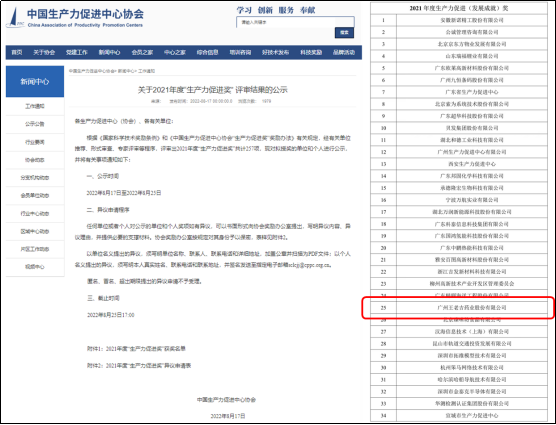Image resolution: width=556 pixels, height=425 pixels.
Task: Click the blue 搜索 search button
Action: click(344, 33)
